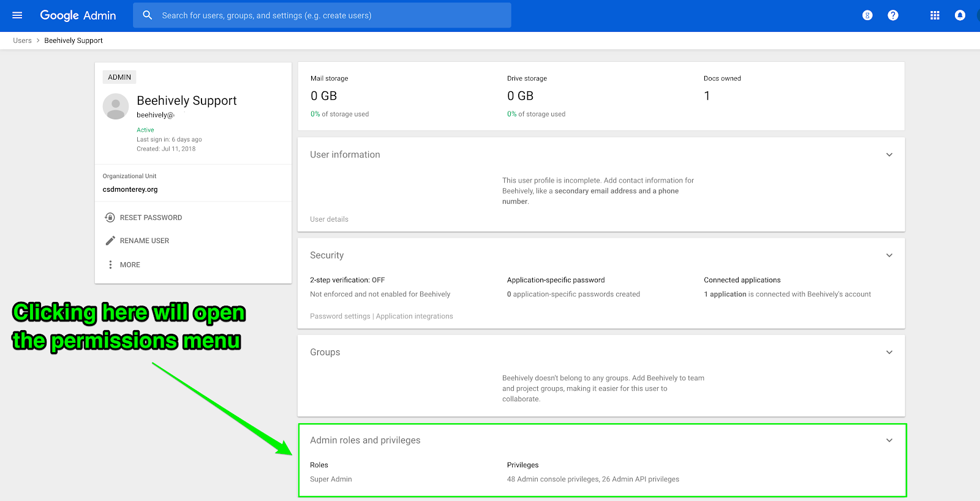Screen dimensions: 980x501
Task: Expand the Security section chevron
Action: (889, 255)
